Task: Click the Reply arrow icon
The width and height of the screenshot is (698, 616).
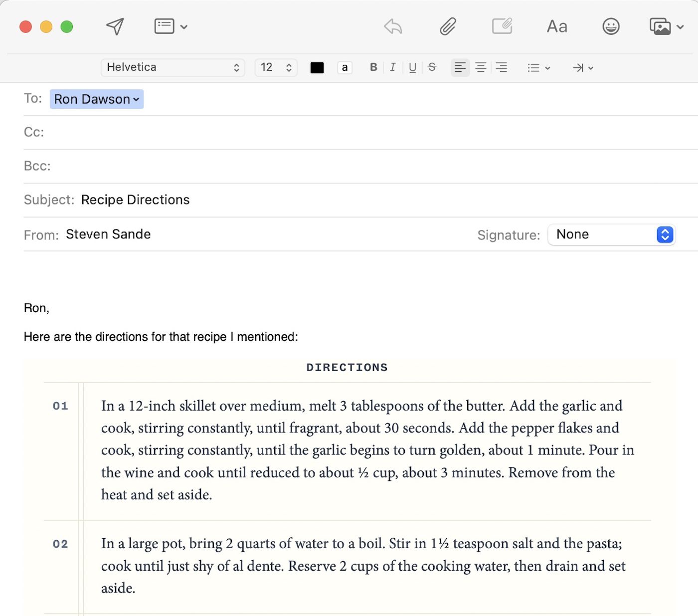Action: pyautogui.click(x=393, y=26)
